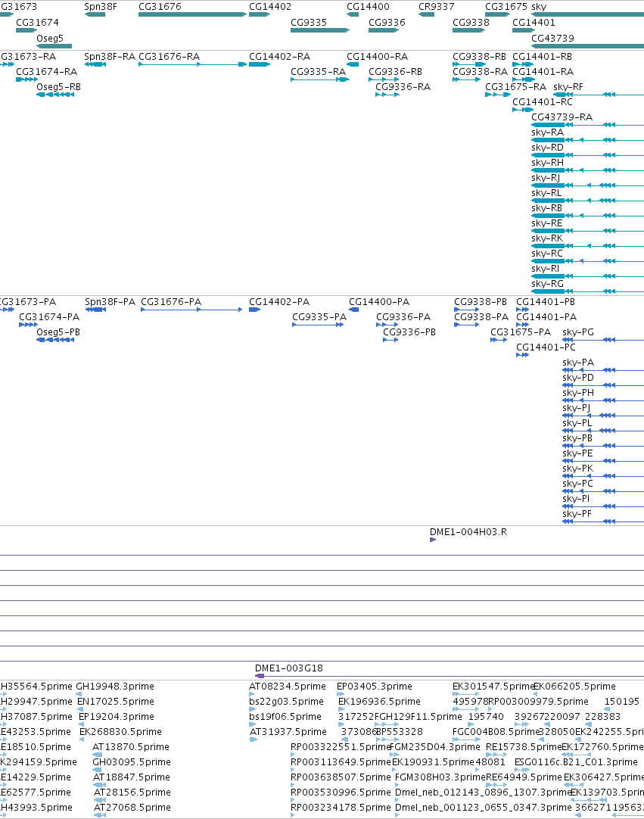Click the DME1-004H03.R feature label
This screenshot has width=644, height=819.
point(468,532)
